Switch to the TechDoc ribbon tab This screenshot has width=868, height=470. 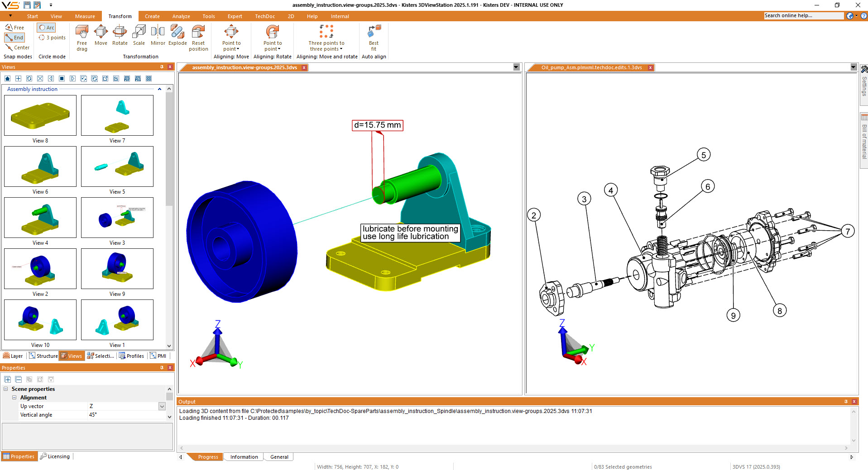265,16
